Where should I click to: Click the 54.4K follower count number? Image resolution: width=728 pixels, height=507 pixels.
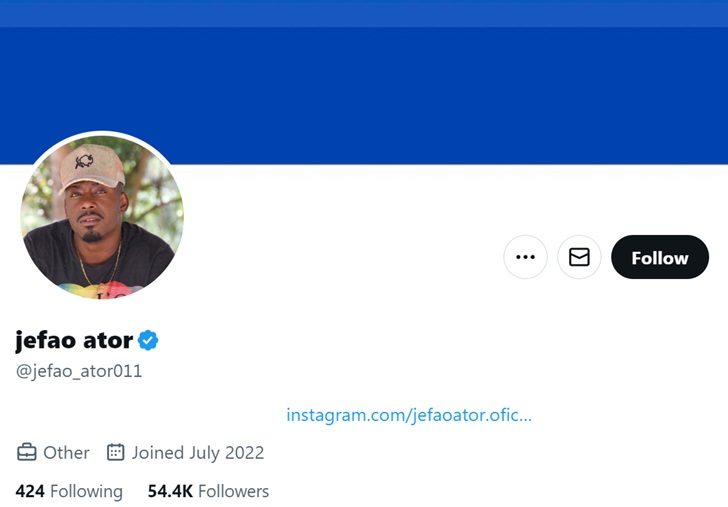point(170,491)
